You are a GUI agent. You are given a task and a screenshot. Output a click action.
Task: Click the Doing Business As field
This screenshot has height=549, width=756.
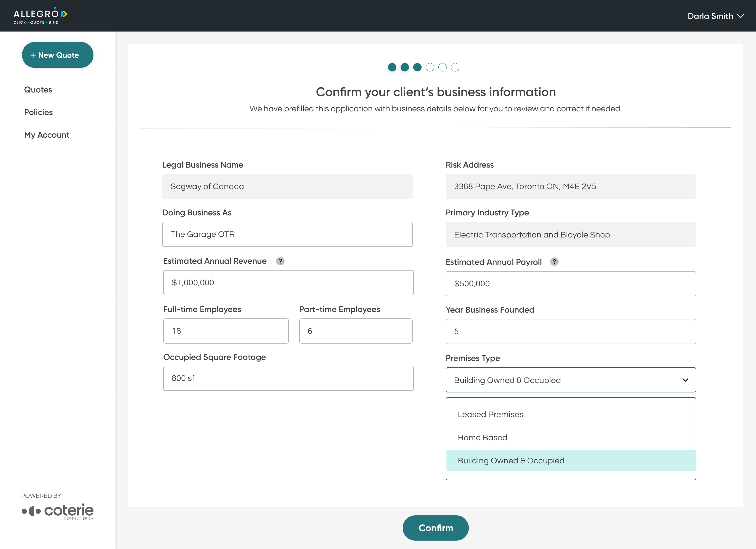287,234
